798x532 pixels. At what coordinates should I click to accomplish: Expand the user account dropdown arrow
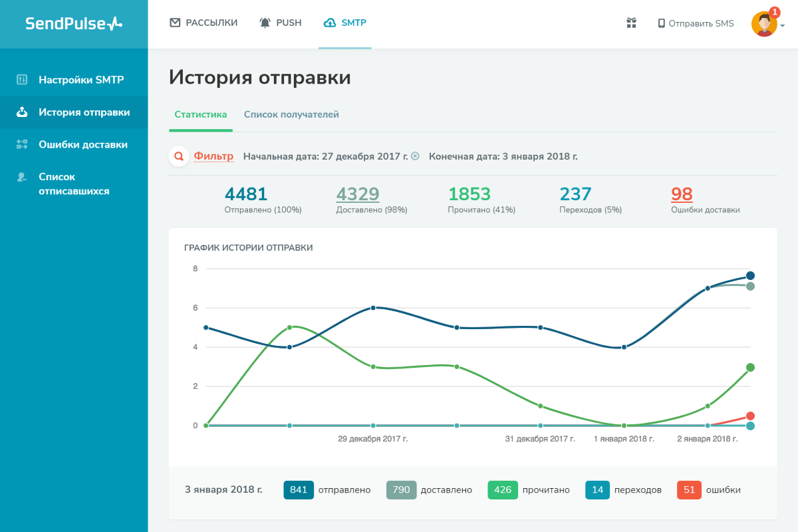[783, 26]
